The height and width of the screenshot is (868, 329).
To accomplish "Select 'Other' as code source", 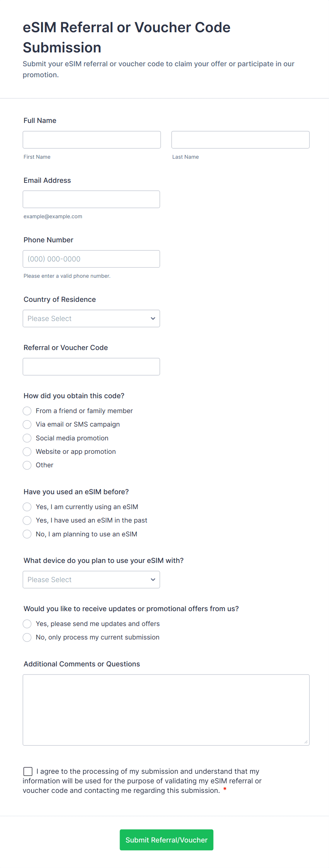I will [x=27, y=465].
